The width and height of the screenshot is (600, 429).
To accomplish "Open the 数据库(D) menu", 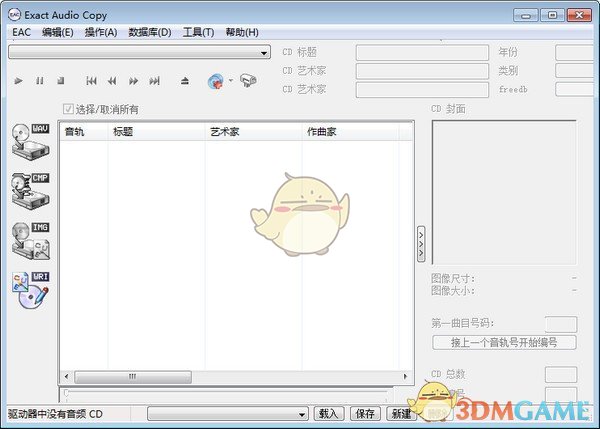I will pyautogui.click(x=150, y=32).
